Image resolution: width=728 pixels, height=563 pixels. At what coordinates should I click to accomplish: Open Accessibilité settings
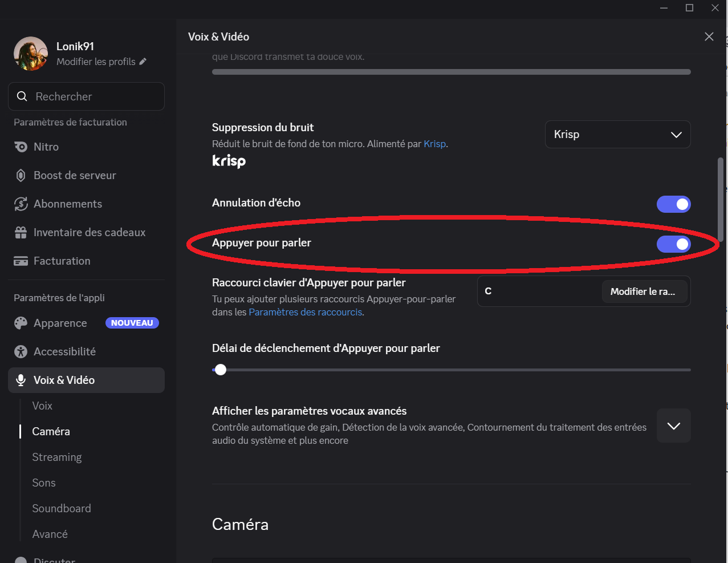coord(86,351)
